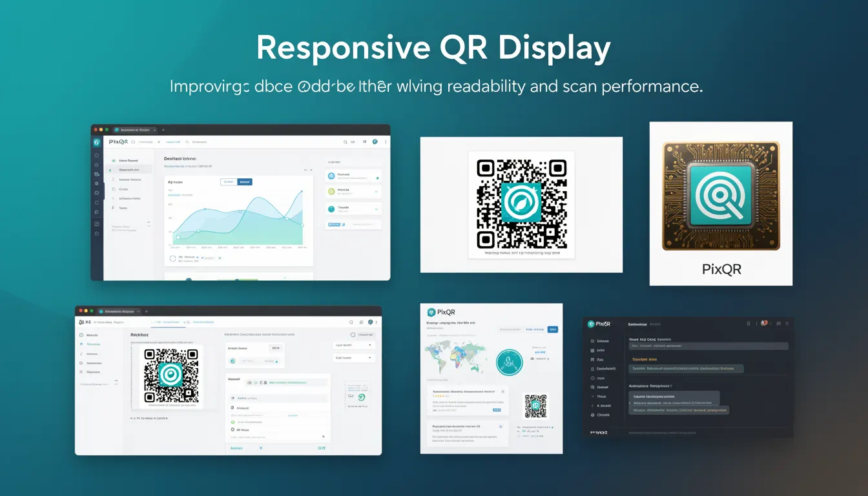Click the small blue button in first review card
The height and width of the screenshot is (496, 868).
[x=497, y=410]
